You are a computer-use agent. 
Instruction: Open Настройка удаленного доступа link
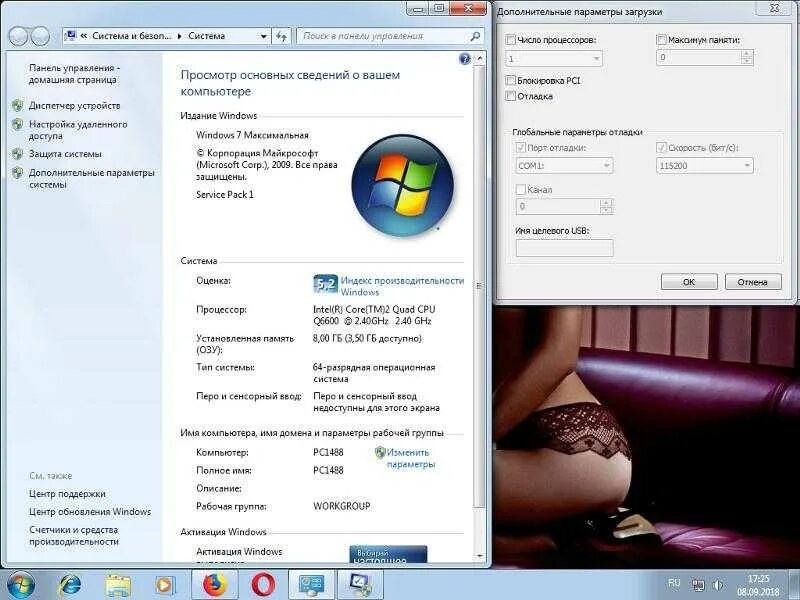(x=78, y=130)
